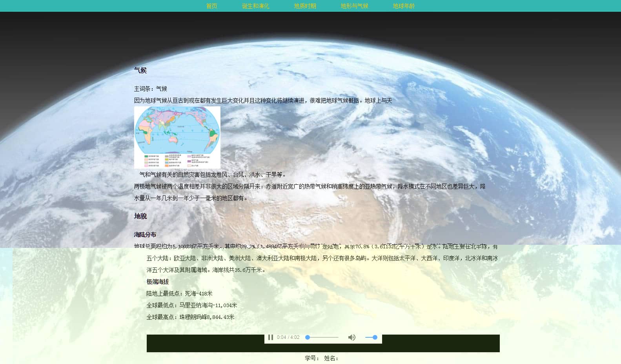Click the 海陆分布 subheading

click(145, 235)
